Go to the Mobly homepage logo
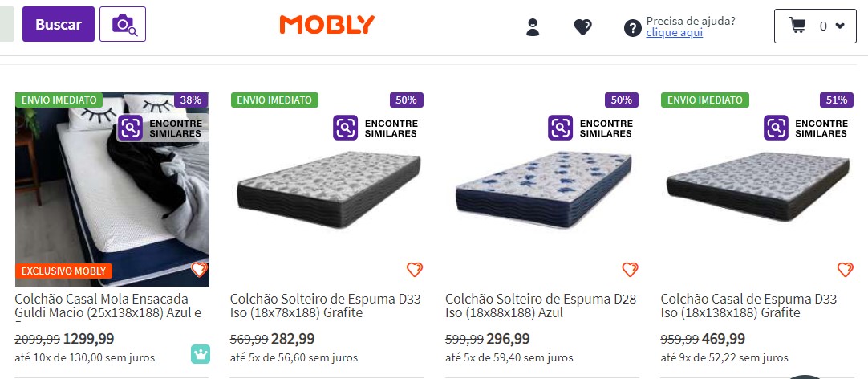 coord(327,25)
